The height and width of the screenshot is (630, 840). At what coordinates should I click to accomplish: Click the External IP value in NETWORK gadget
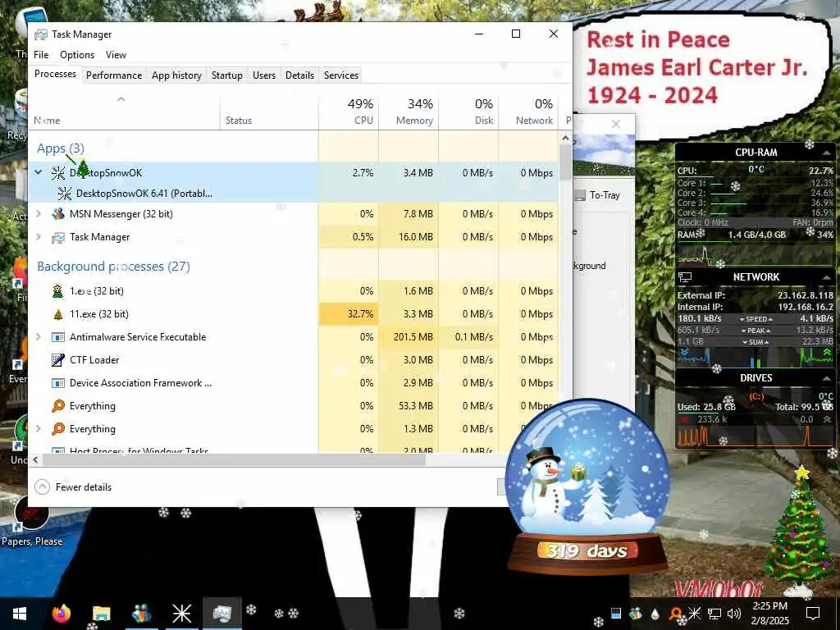tap(806, 295)
